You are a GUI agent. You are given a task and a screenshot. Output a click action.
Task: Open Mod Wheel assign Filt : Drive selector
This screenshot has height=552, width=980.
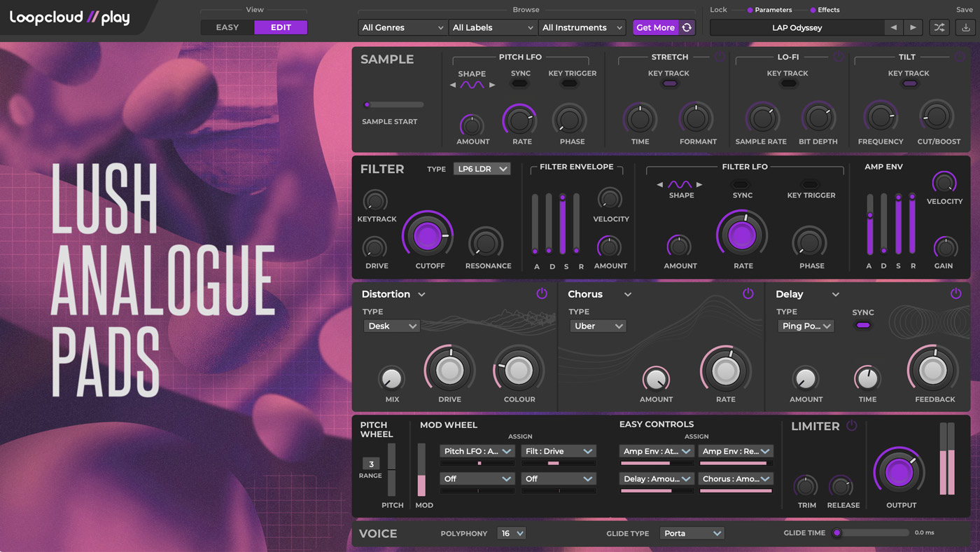tap(559, 451)
